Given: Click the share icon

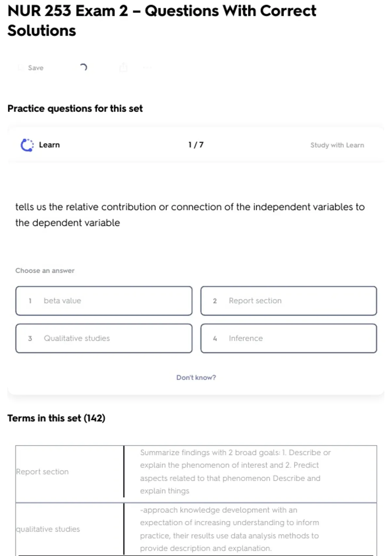Looking at the screenshot, I should pos(123,67).
